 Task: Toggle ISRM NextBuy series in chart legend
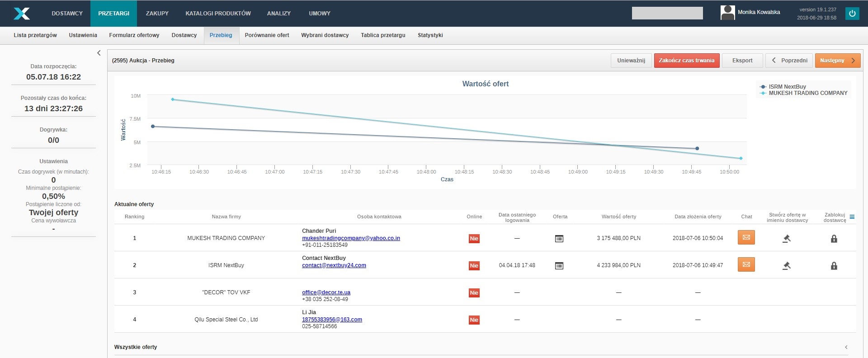click(787, 87)
